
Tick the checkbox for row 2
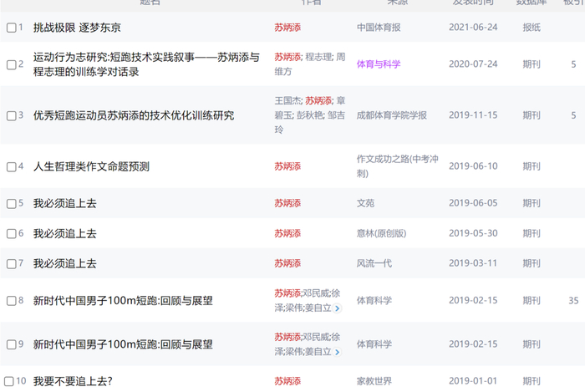pyautogui.click(x=12, y=65)
